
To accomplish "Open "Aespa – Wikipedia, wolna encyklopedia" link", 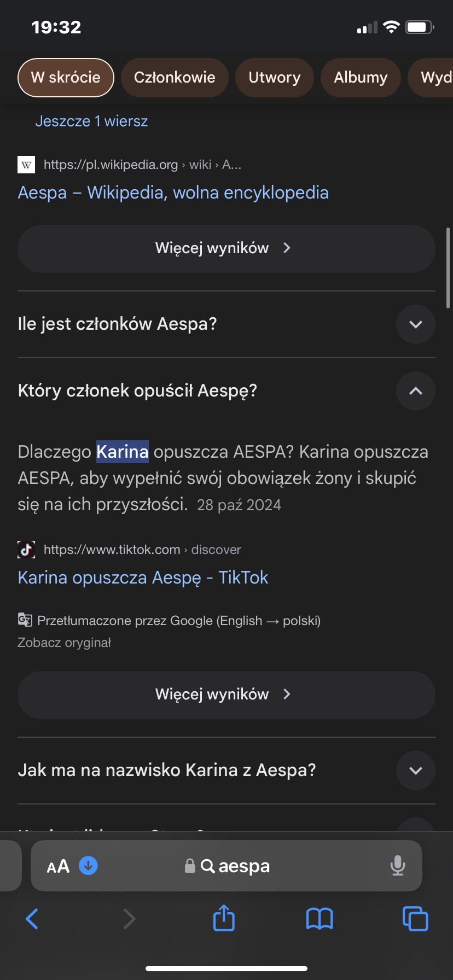I will pos(173,192).
